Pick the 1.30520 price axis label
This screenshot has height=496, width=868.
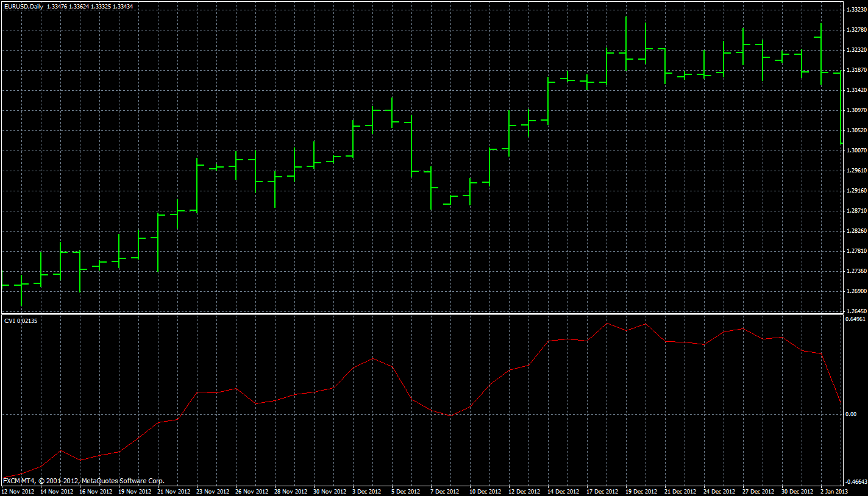856,130
